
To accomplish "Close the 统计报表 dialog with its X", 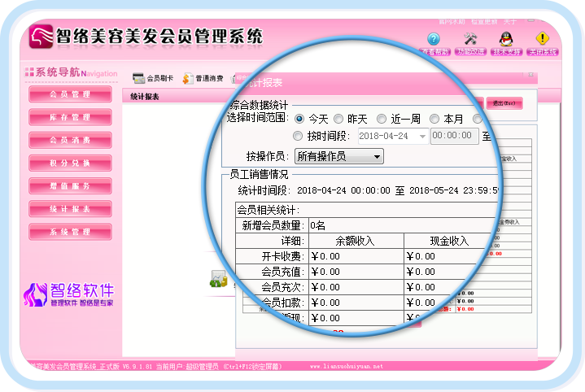I will (530, 75).
